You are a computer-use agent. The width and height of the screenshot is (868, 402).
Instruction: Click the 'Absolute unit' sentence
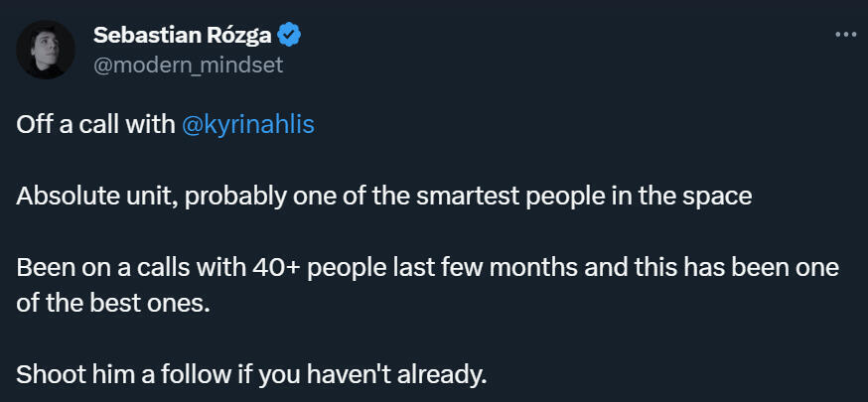tap(82, 196)
